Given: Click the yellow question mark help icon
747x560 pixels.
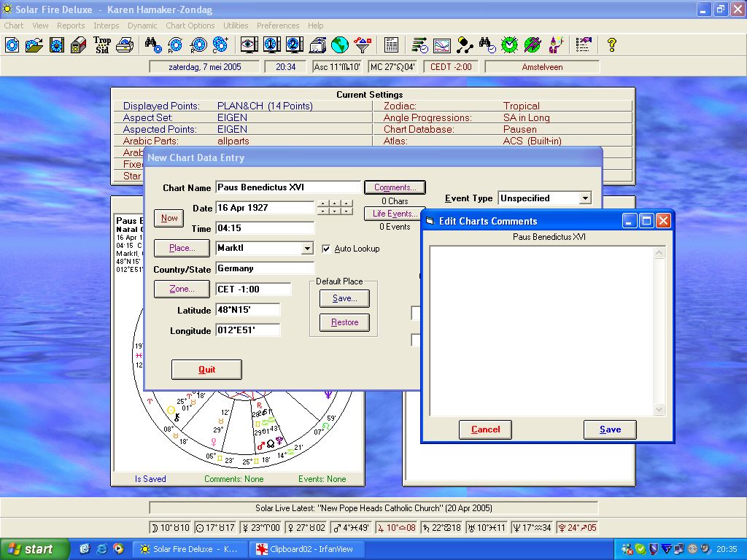Looking at the screenshot, I should coord(612,45).
